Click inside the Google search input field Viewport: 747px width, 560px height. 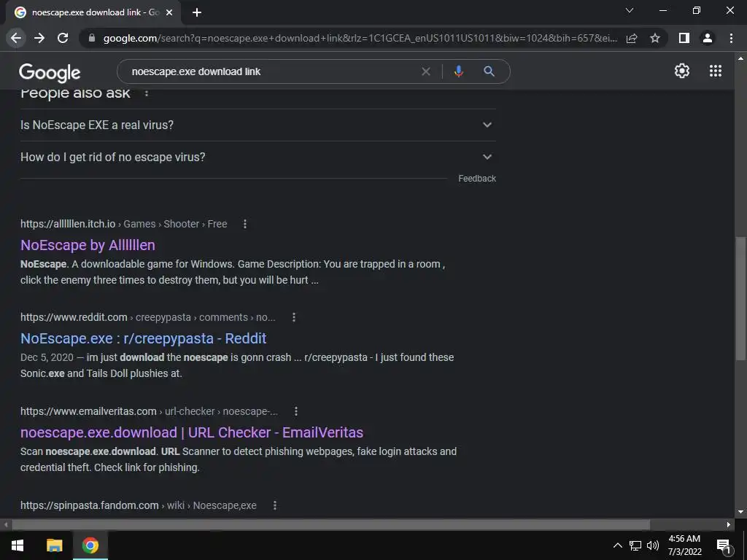pos(274,71)
